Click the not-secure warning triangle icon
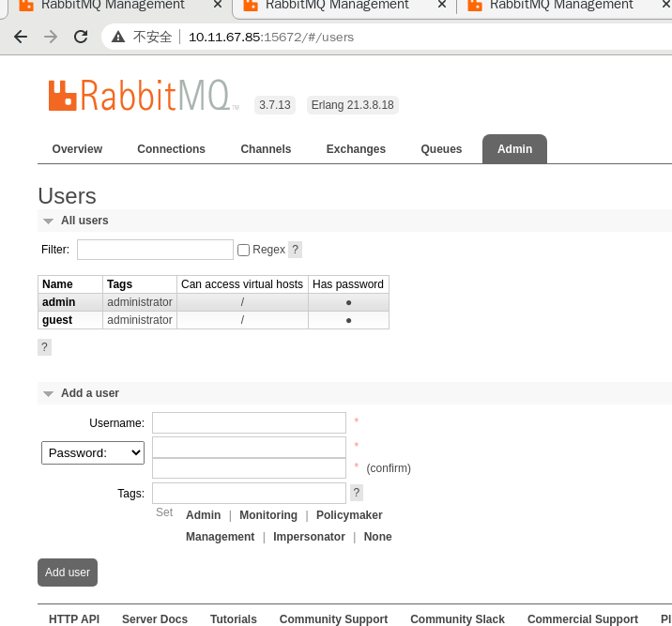 click(x=118, y=38)
